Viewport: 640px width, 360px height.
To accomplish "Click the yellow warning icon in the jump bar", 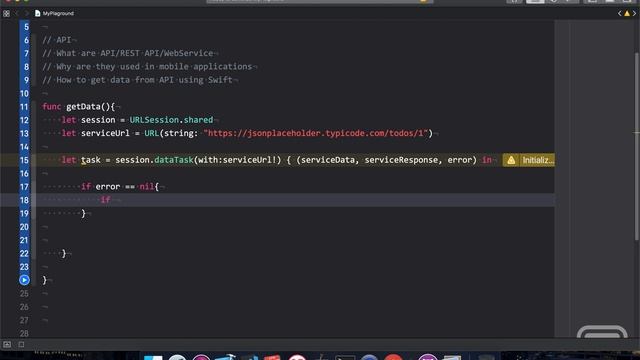I will coord(627,13).
